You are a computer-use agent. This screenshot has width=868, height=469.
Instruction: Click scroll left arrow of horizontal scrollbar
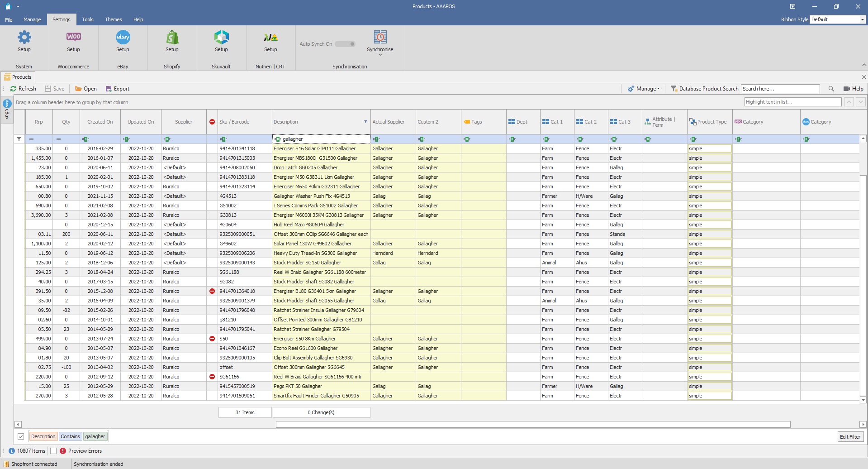(18, 425)
